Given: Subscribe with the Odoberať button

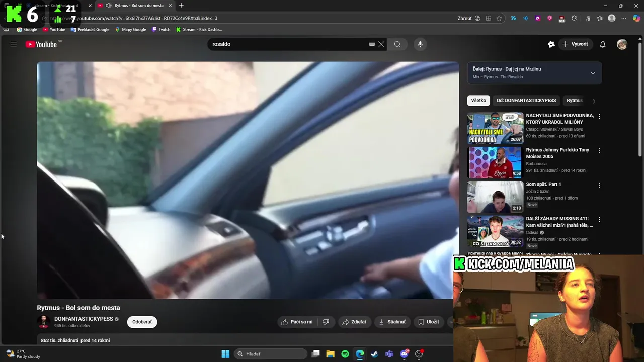Looking at the screenshot, I should pyautogui.click(x=142, y=322).
